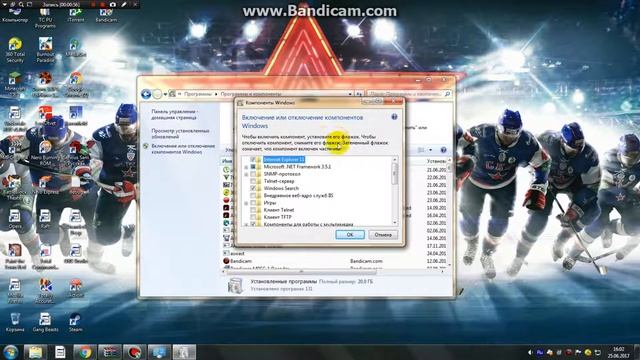This screenshot has height=360, width=640.
Task: Open Панель управления домашняя страница link
Action: (x=174, y=114)
